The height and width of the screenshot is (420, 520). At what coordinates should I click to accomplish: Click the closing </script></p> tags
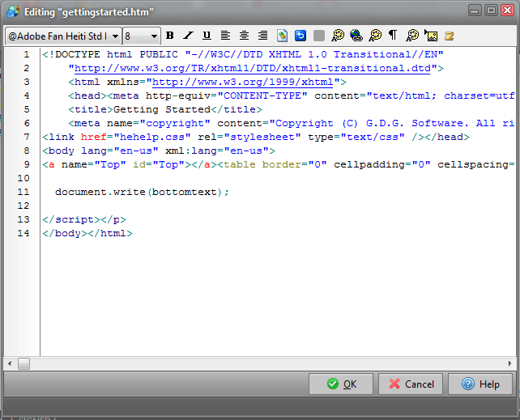[84, 219]
